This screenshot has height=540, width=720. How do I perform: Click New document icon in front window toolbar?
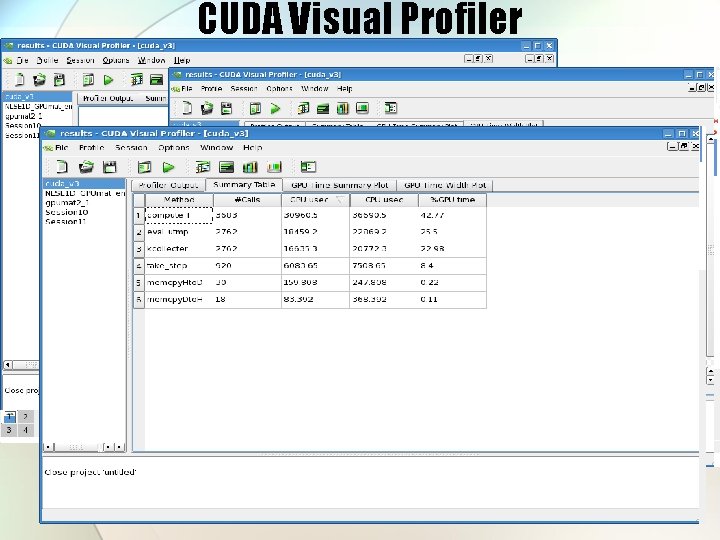(x=62, y=167)
